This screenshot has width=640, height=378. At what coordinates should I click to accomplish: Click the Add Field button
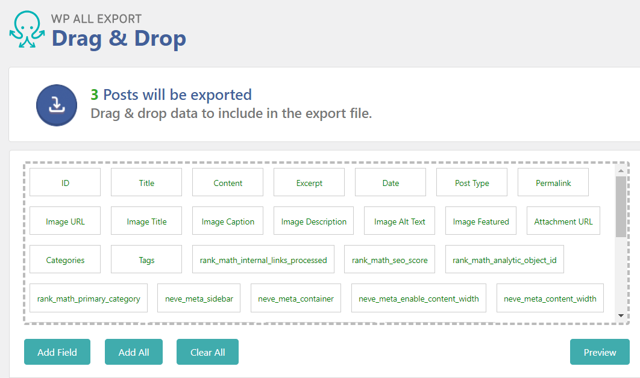[x=57, y=352]
